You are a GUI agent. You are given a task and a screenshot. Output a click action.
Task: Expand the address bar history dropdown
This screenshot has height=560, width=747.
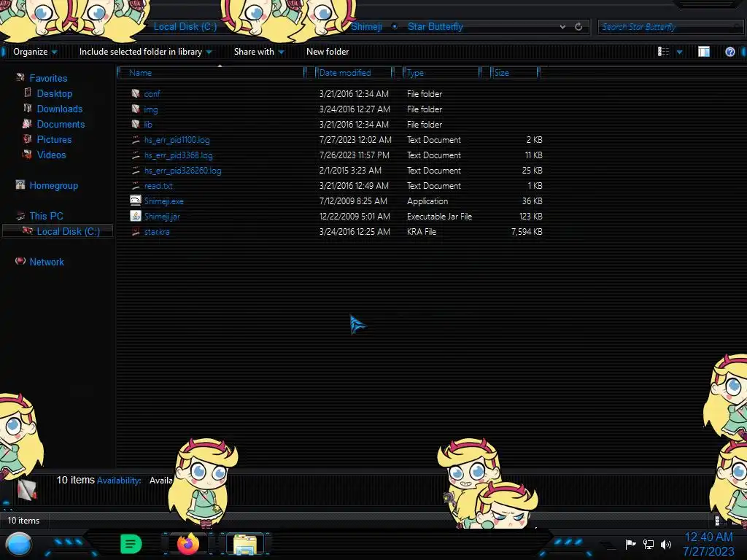tap(562, 27)
